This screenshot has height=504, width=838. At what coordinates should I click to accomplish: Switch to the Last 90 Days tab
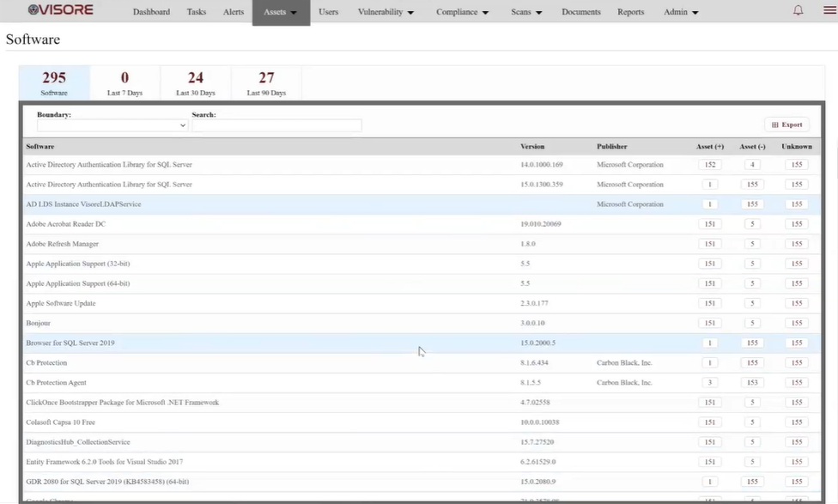click(x=266, y=82)
